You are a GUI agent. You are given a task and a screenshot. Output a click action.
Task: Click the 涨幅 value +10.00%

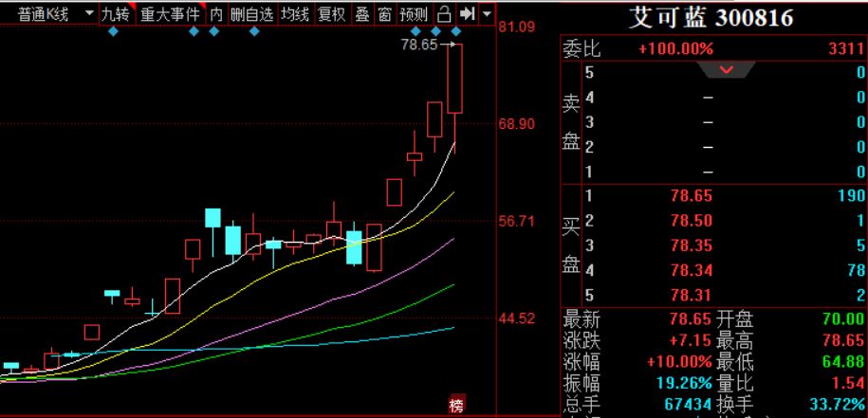pyautogui.click(x=680, y=362)
